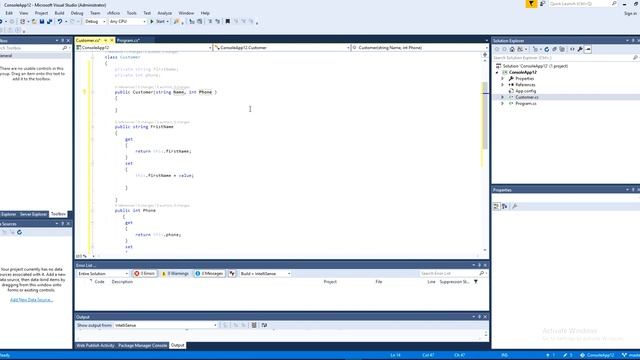Click the filter funnel icon in Error List
Screen dimensions: 640x360
coord(476,282)
